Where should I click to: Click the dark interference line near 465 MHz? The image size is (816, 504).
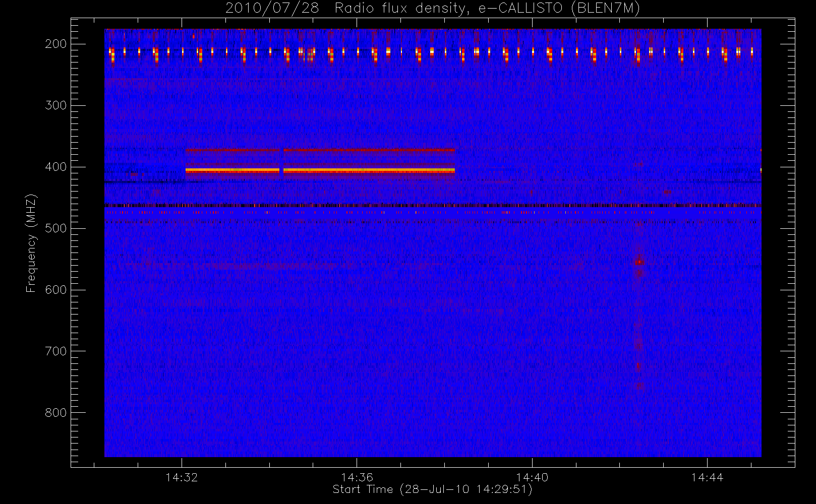pos(433,205)
